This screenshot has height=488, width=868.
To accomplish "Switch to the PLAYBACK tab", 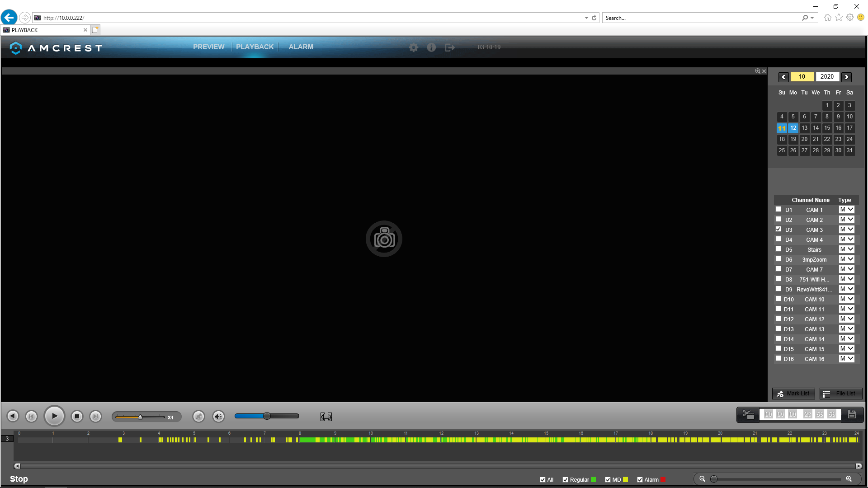I will pyautogui.click(x=255, y=47).
